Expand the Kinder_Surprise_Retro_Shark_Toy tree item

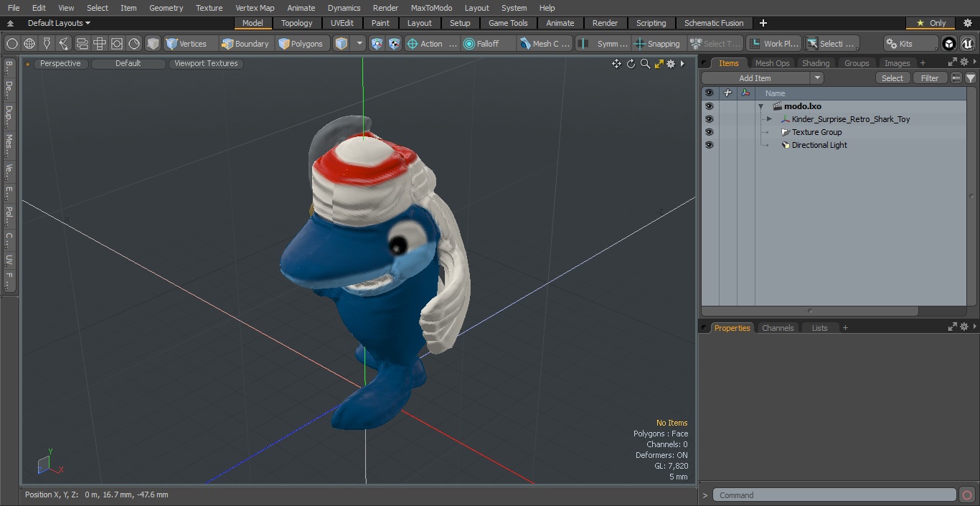[769, 119]
